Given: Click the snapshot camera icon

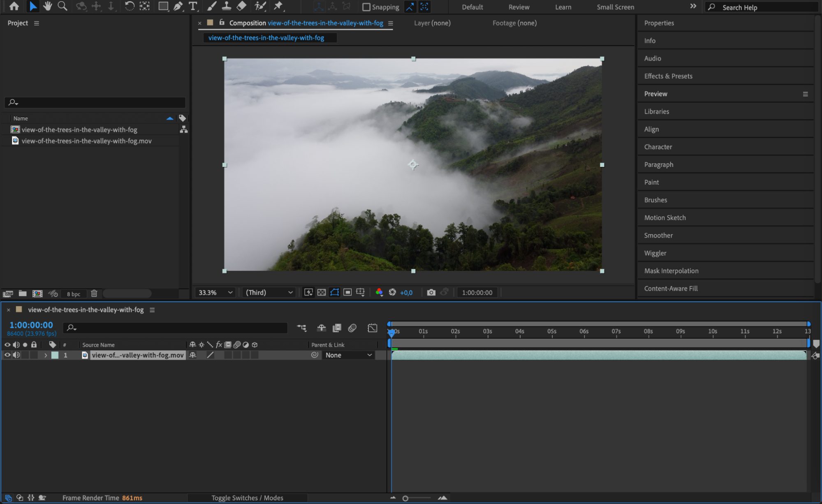Looking at the screenshot, I should (431, 292).
